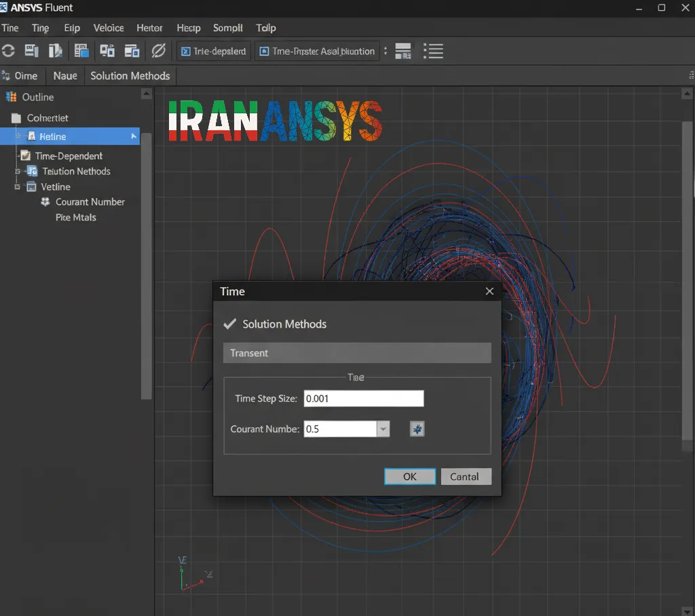
Task: Click the axis triad in the viewport
Action: (194, 573)
